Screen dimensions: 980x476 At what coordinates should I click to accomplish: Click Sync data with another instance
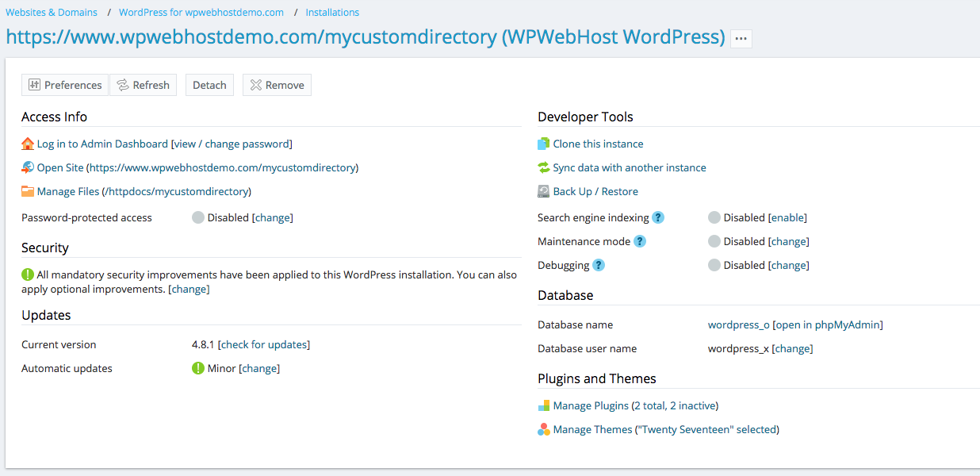coord(630,167)
